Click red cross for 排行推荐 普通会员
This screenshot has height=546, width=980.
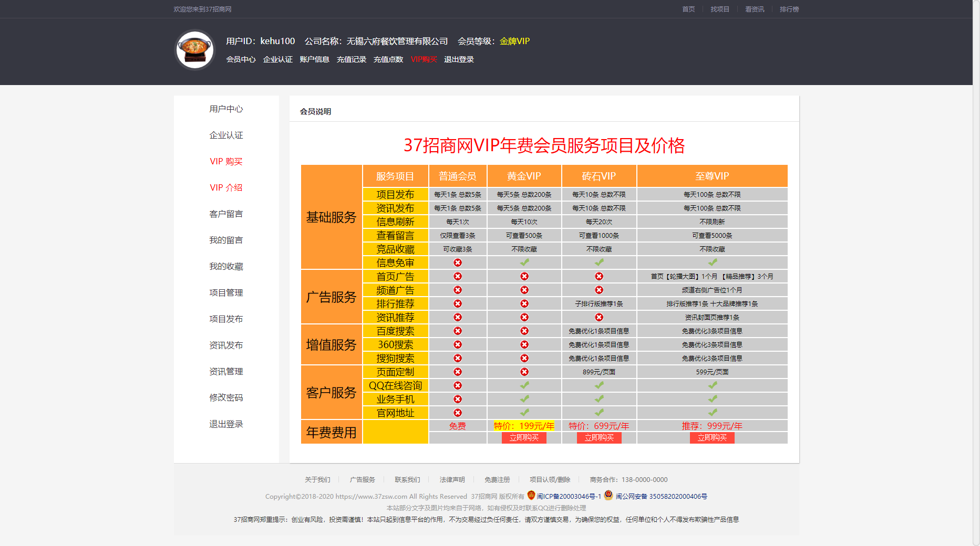pos(458,303)
